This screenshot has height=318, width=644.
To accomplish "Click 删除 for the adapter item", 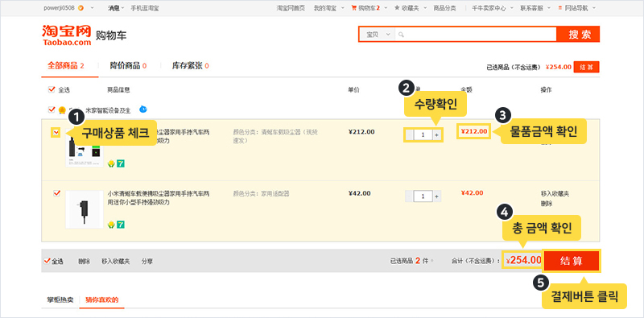I will point(547,204).
